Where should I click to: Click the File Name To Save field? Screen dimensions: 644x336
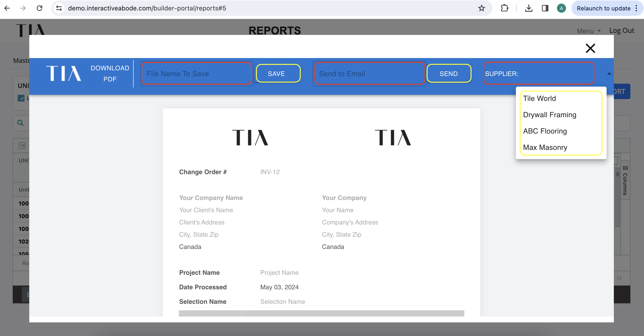[197, 73]
